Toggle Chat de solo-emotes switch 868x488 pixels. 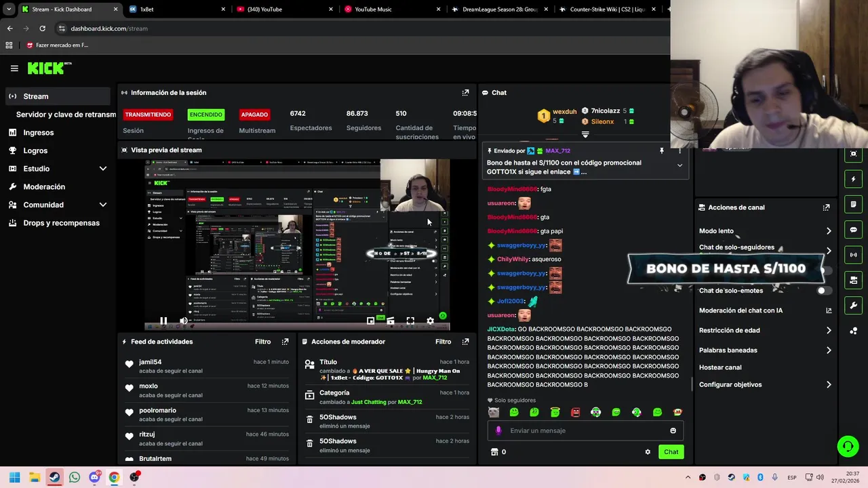point(823,291)
